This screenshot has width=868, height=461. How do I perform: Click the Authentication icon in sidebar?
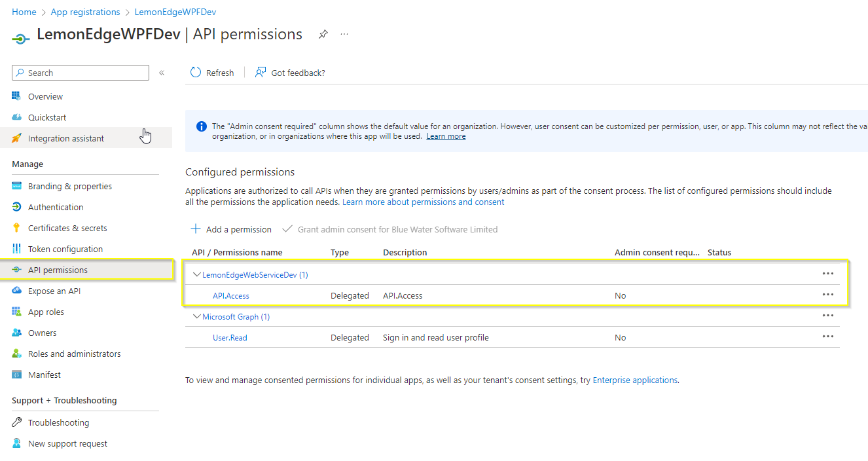click(x=17, y=207)
